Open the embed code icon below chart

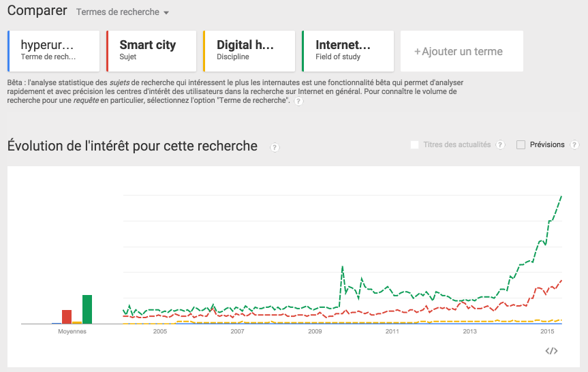pos(551,351)
